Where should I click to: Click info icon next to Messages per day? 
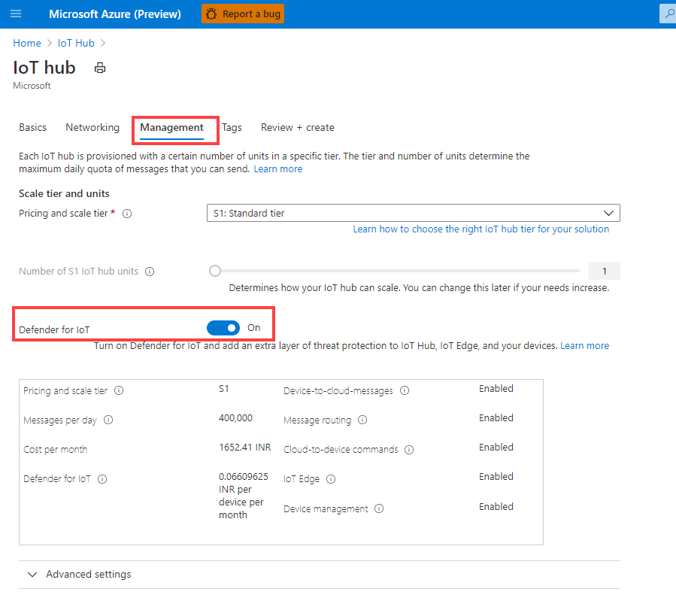point(108,420)
